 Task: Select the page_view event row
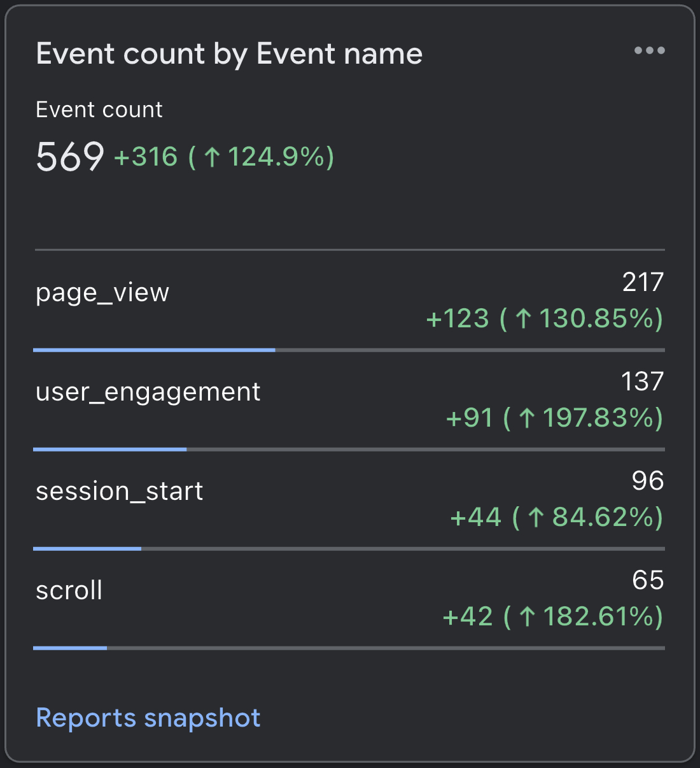[x=349, y=301]
